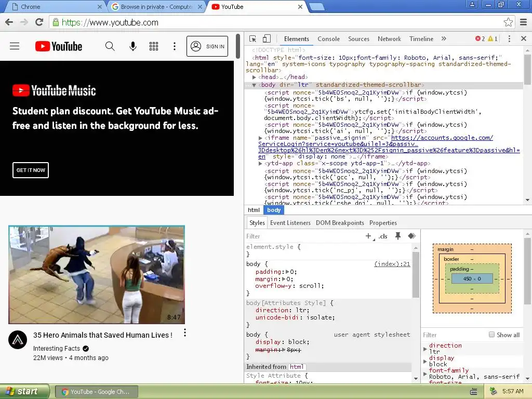Start voice search with microphone icon
The height and width of the screenshot is (399, 532).
coord(133,46)
